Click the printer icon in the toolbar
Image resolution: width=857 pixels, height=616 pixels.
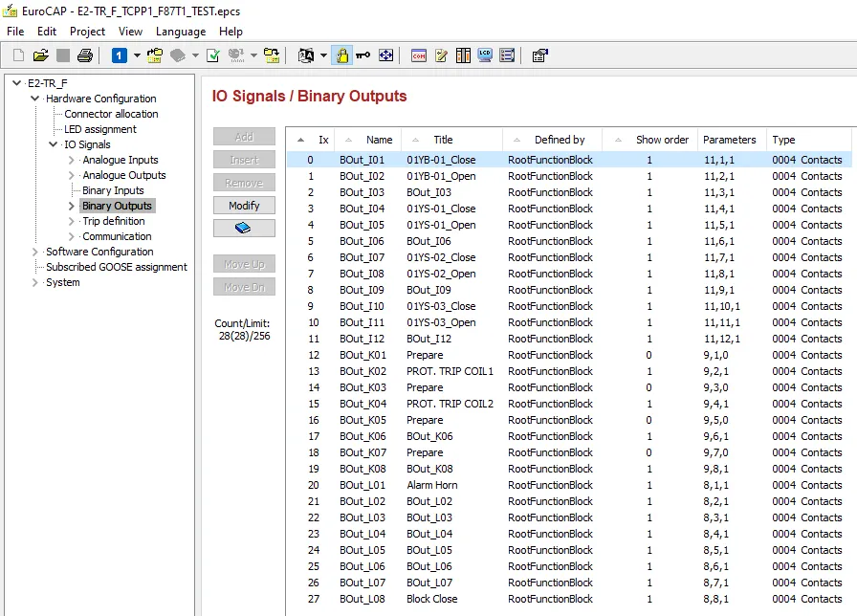85,55
